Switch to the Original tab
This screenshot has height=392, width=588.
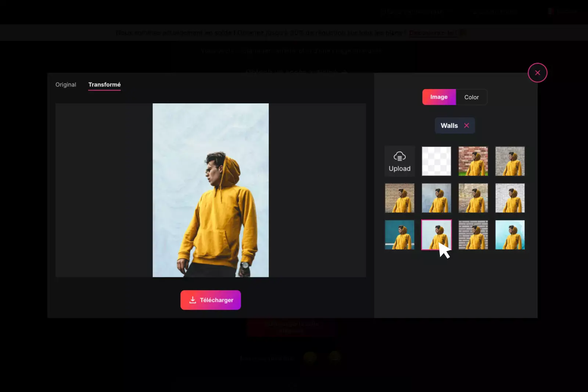tap(66, 85)
